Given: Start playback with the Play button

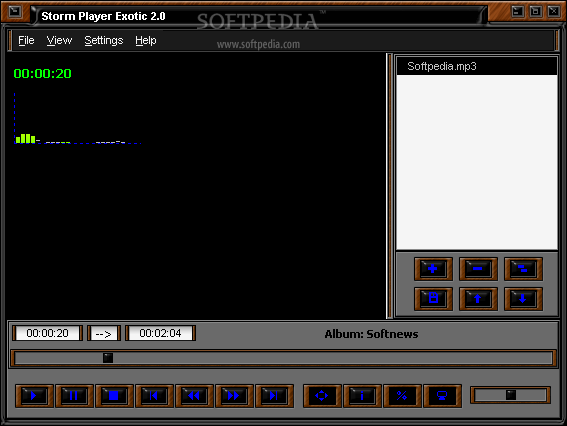Looking at the screenshot, I should 34,396.
